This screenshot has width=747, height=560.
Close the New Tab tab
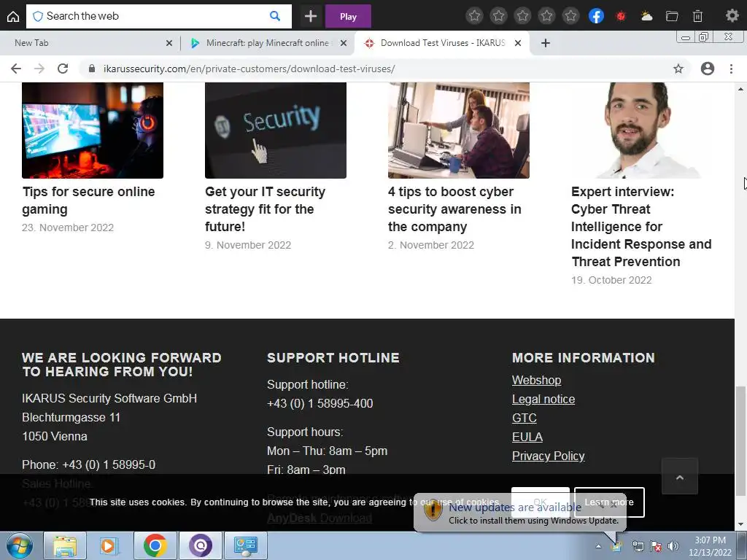[x=169, y=43]
